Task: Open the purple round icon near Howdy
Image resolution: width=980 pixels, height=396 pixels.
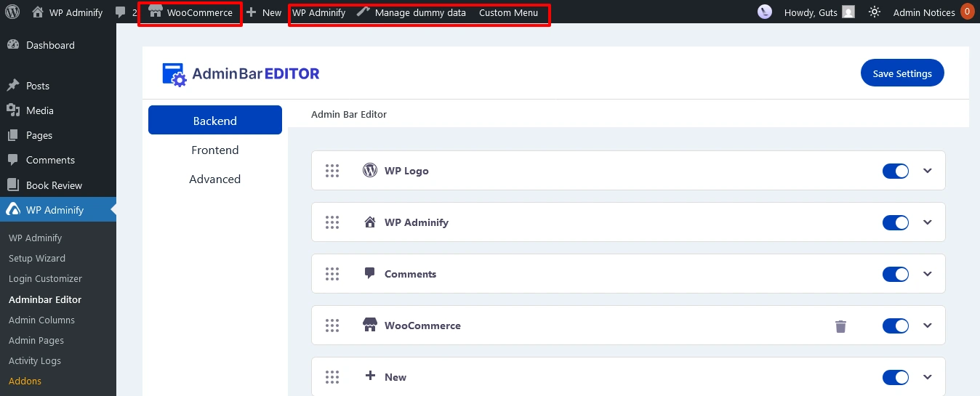Action: [765, 12]
